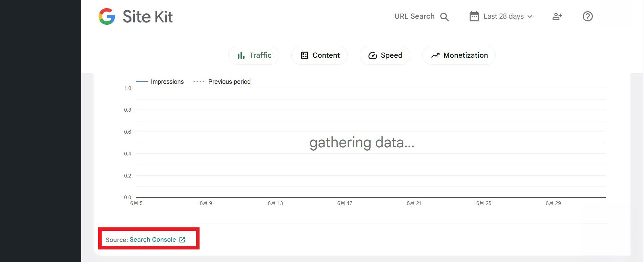644x262 pixels.
Task: Open the help question mark icon
Action: [x=587, y=16]
